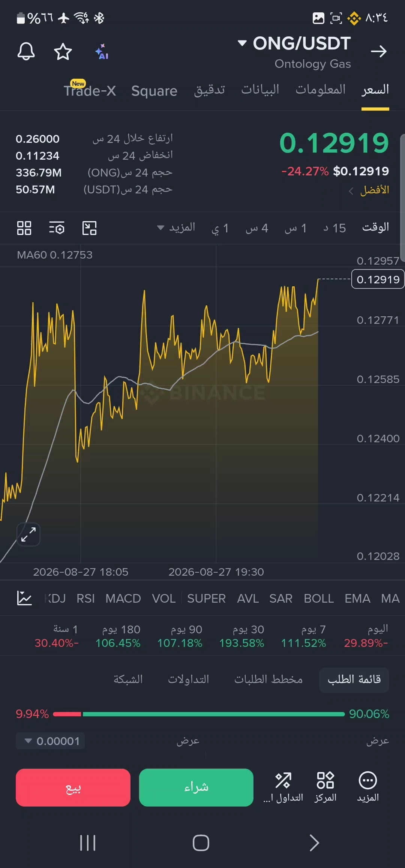405x868 pixels.
Task: Enable the SAR indicator
Action: pyautogui.click(x=281, y=599)
